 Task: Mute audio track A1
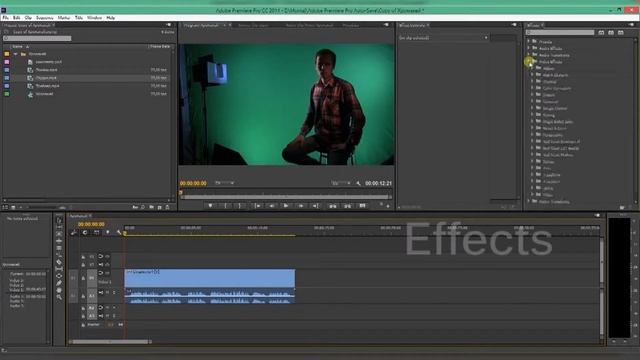click(108, 292)
